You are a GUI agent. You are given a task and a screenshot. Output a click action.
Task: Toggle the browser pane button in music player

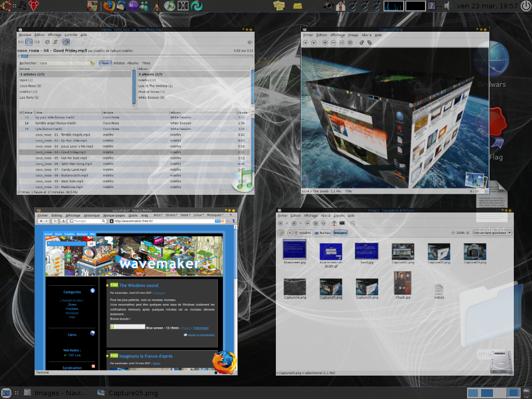(66, 42)
